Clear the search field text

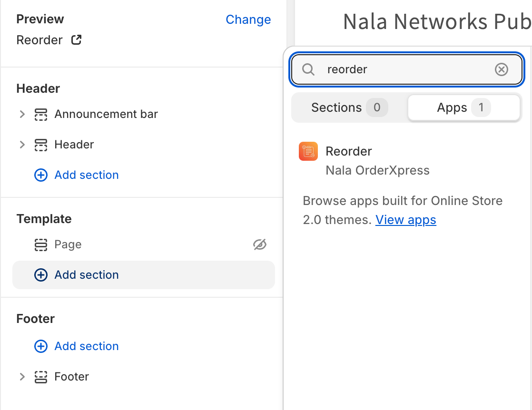tap(502, 69)
